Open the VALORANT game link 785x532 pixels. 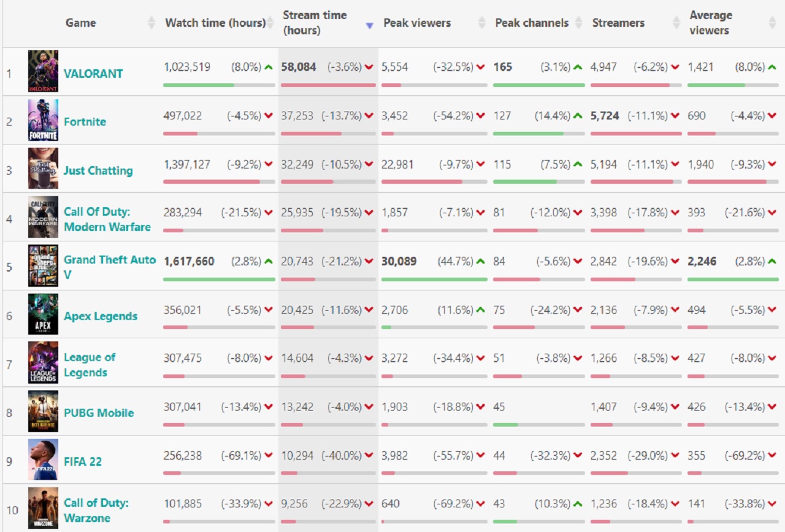pos(93,74)
